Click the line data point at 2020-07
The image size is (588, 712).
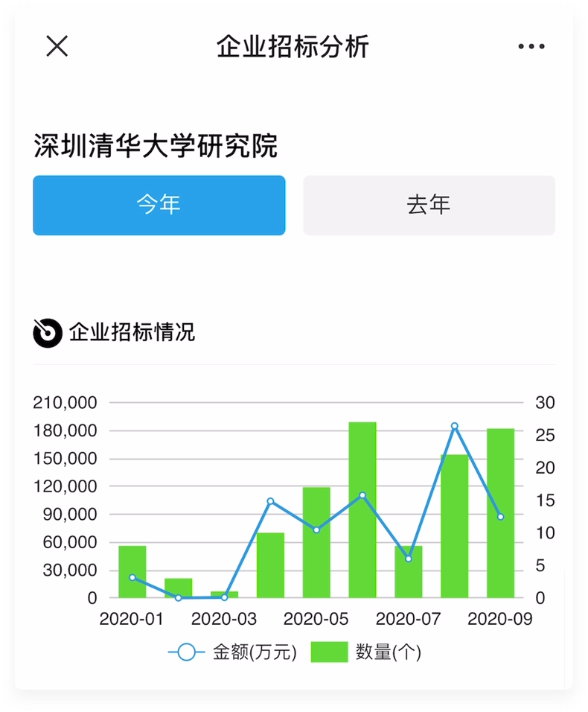click(x=409, y=559)
